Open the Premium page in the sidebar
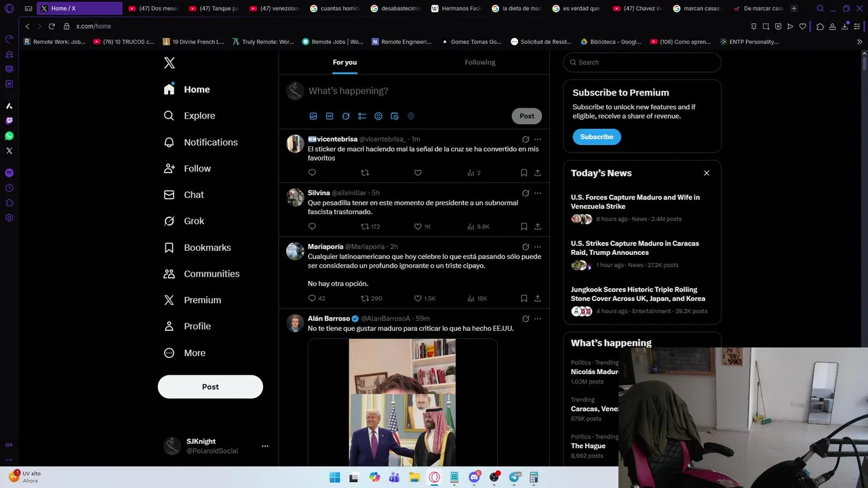The height and width of the screenshot is (488, 868). tap(193, 300)
